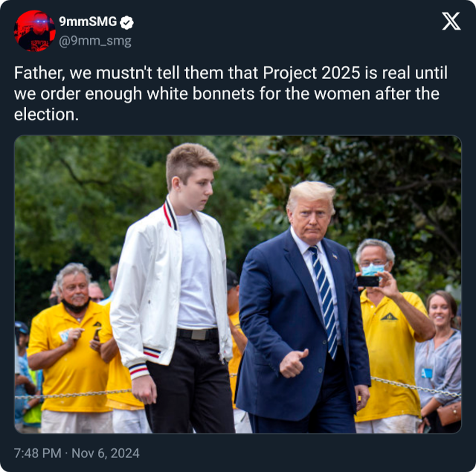The image size is (476, 472).
Task: Click the thumbs-up hand in the photo
Action: 293,363
